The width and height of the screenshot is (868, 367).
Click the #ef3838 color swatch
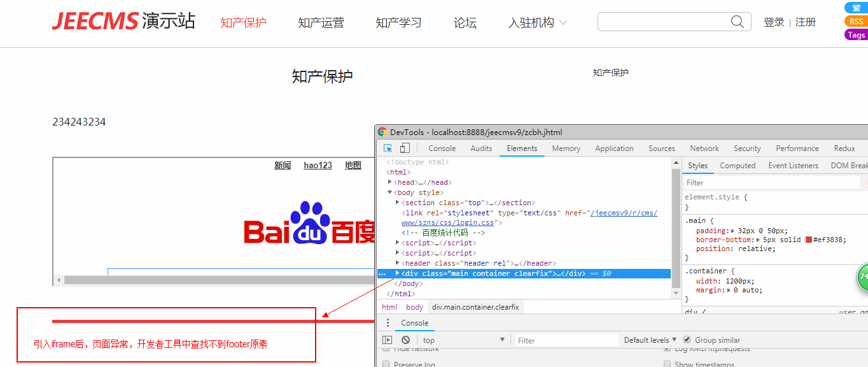(x=809, y=240)
